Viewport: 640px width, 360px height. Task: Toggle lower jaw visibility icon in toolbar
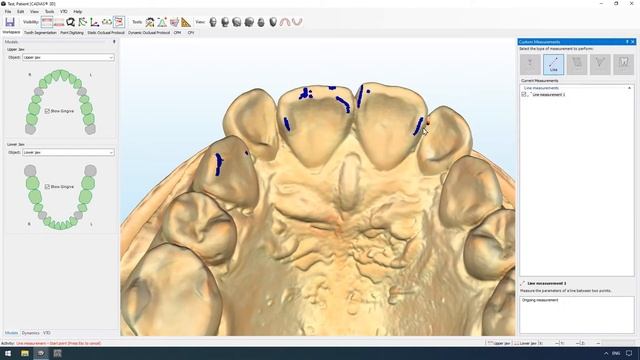point(59,22)
